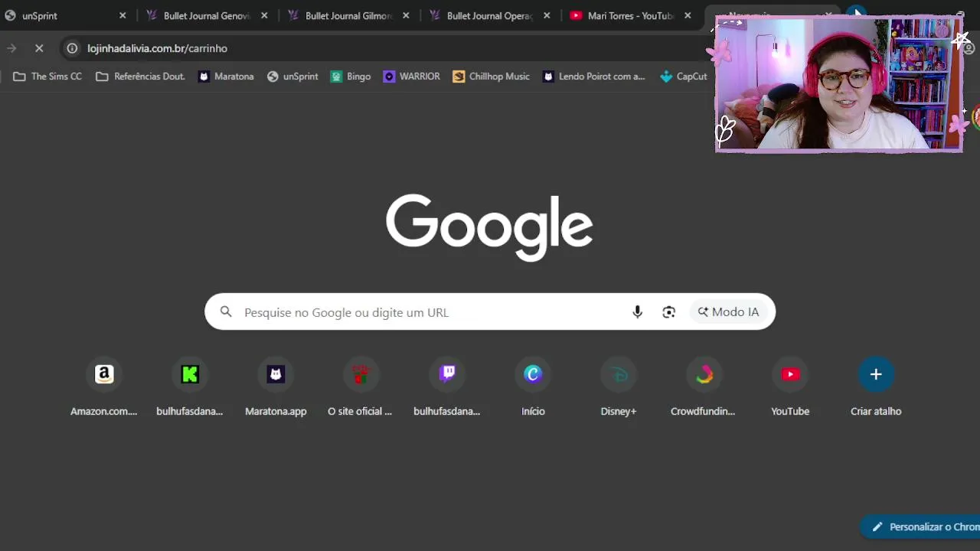980x551 pixels.
Task: Click the forward navigation arrow
Action: (x=11, y=48)
